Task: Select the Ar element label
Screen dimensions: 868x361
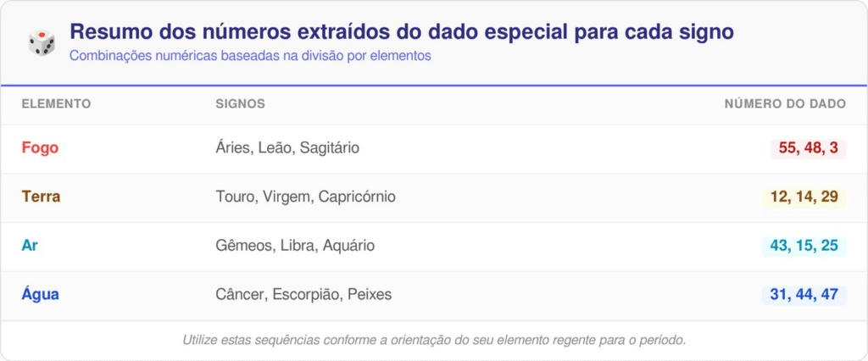Action: 30,246
